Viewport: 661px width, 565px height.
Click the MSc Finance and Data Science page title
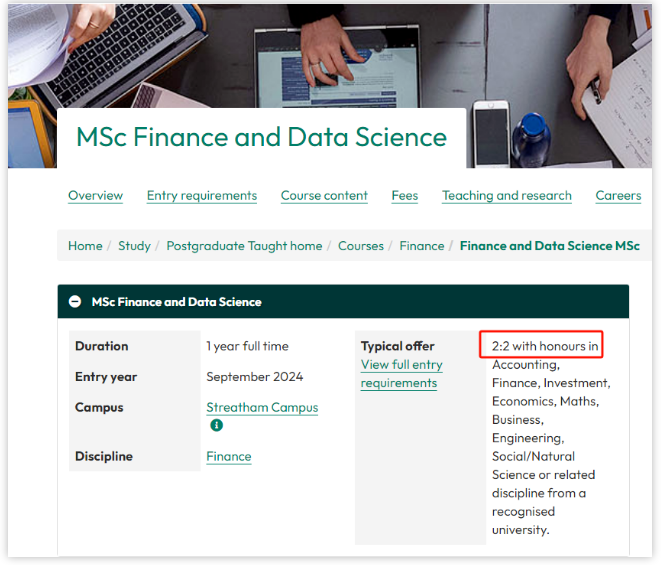(261, 137)
